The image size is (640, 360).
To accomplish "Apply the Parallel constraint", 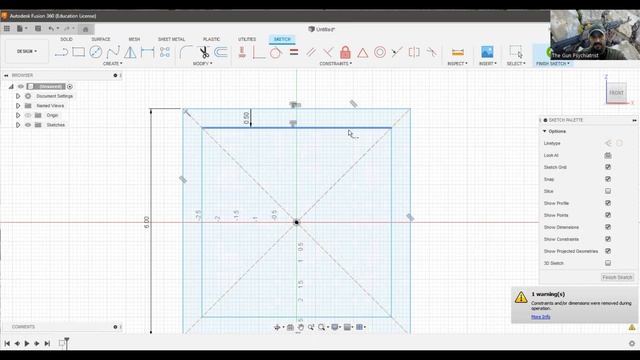I will pos(311,52).
